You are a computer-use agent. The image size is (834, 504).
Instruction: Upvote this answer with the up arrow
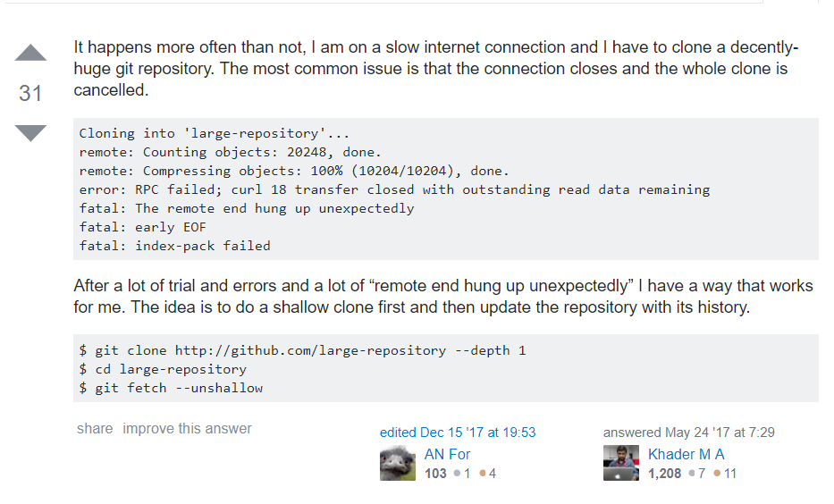coord(30,54)
